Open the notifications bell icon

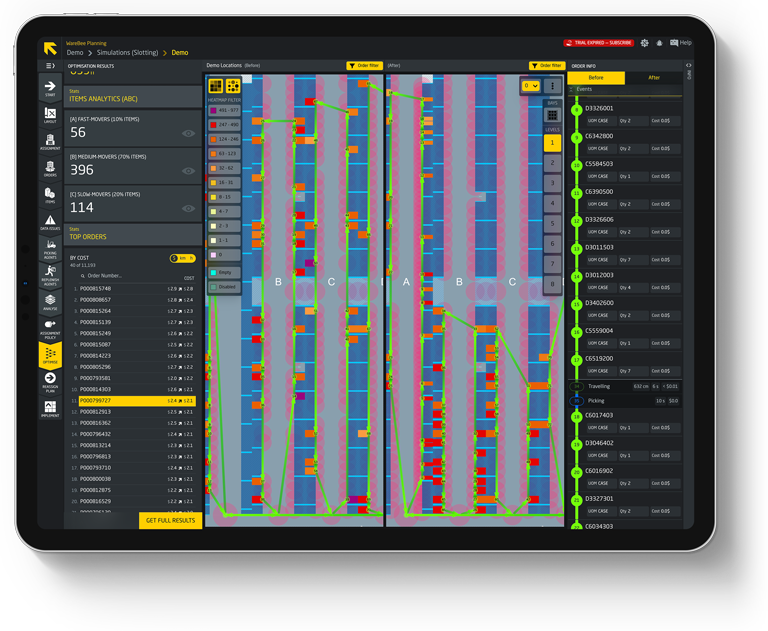(659, 43)
